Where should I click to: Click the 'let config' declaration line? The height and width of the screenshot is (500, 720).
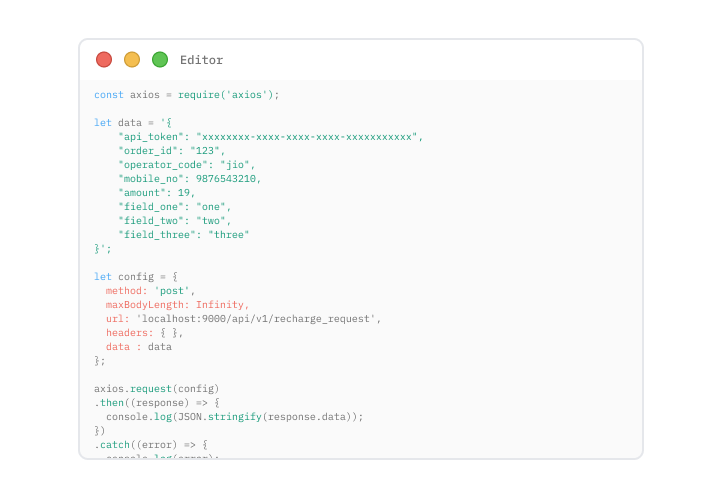click(x=136, y=277)
